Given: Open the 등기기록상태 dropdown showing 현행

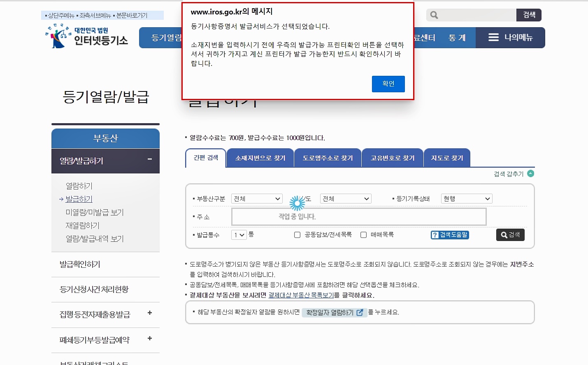Looking at the screenshot, I should 466,198.
